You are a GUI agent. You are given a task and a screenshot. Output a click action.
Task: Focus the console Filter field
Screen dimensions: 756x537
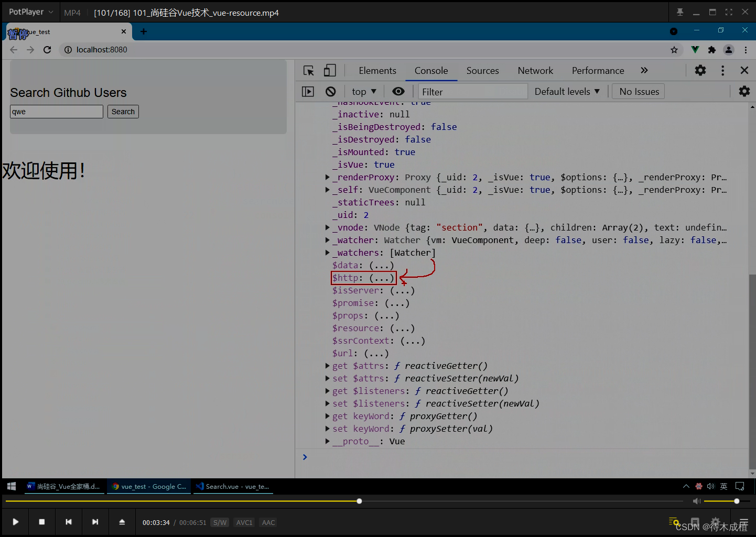coord(473,92)
